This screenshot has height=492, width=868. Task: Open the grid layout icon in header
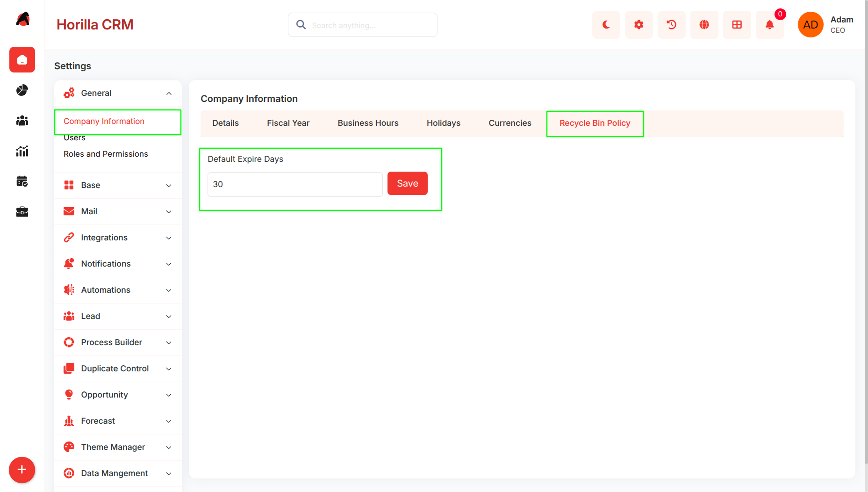point(737,25)
